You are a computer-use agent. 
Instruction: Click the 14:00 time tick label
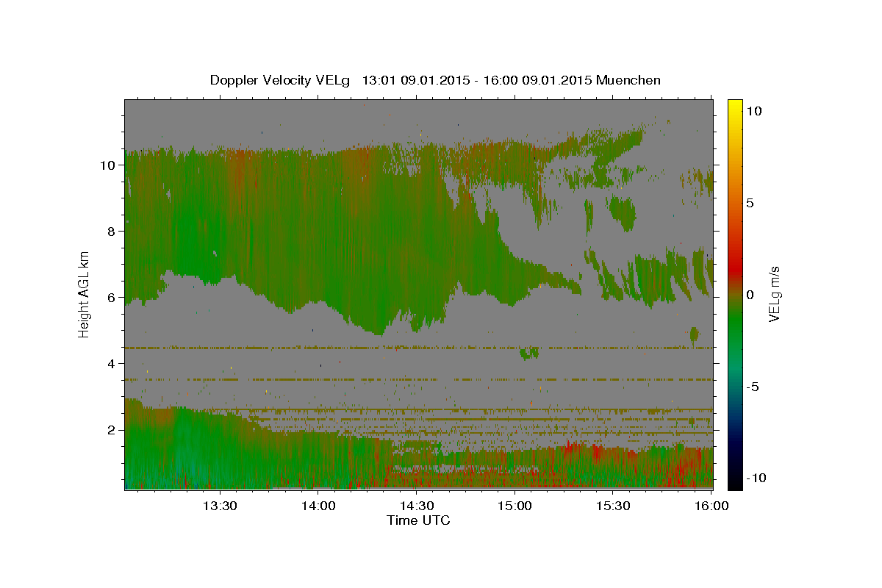[318, 506]
